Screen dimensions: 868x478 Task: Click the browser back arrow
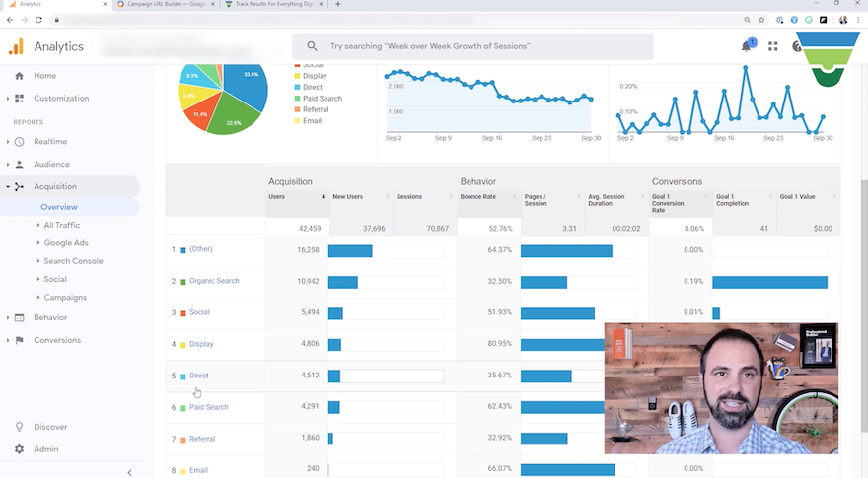click(10, 20)
